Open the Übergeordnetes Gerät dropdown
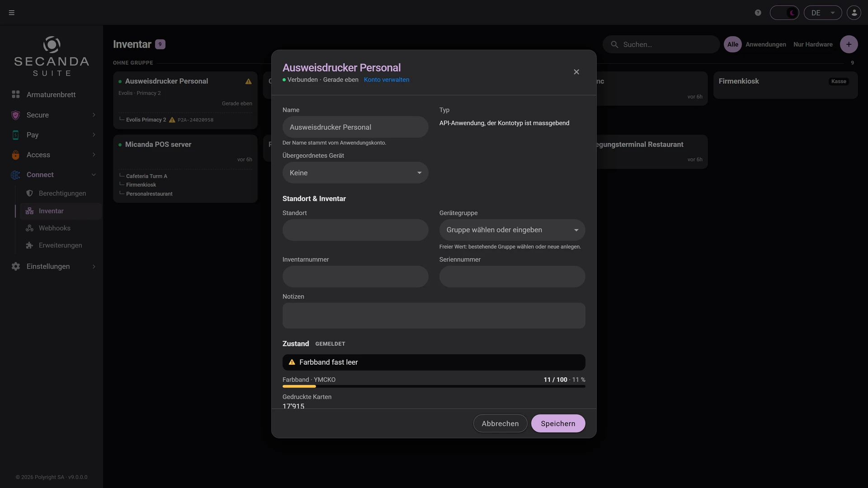The height and width of the screenshot is (488, 868). 355,173
